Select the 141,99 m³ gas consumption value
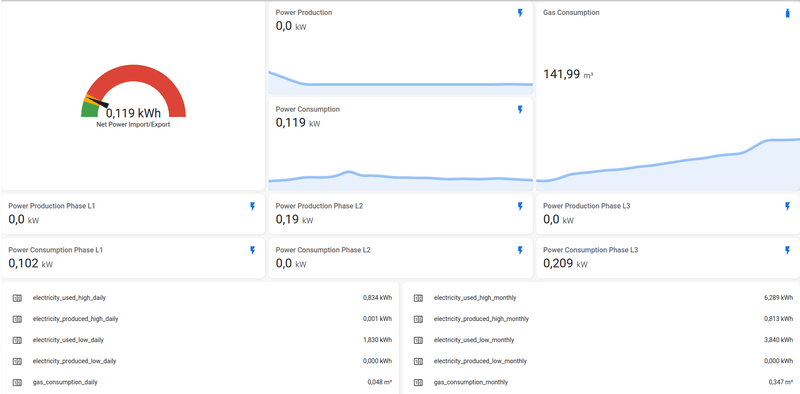Screen dimensions: 800x394 [x=568, y=75]
